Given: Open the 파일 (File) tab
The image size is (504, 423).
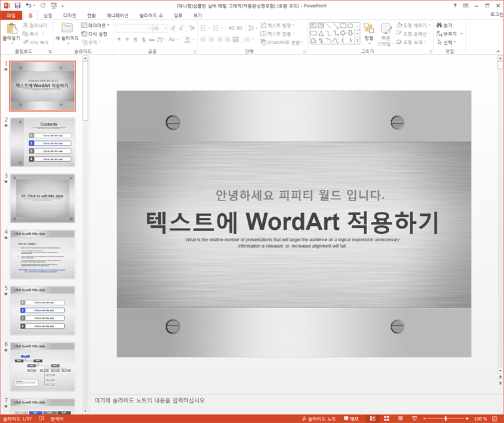Looking at the screenshot, I should 11,15.
